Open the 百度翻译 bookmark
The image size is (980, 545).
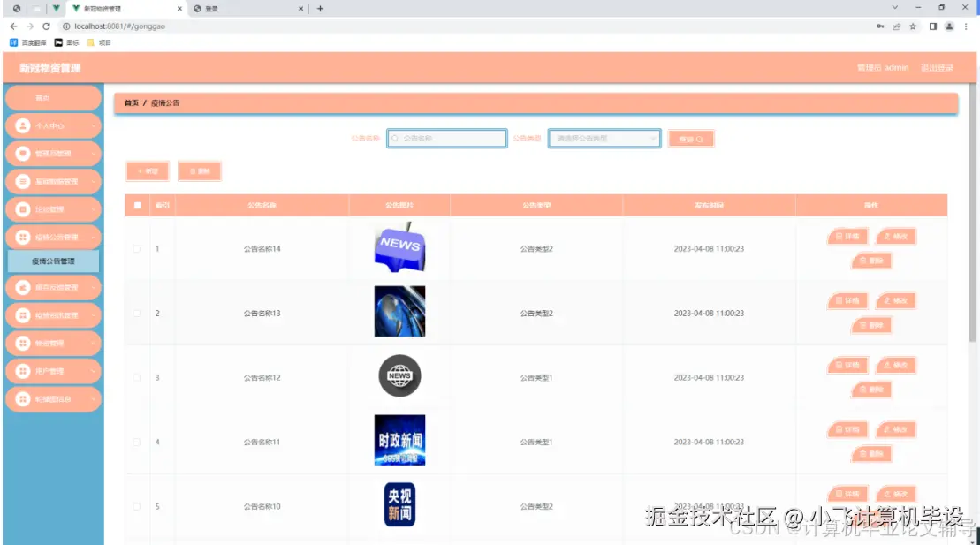tap(28, 42)
